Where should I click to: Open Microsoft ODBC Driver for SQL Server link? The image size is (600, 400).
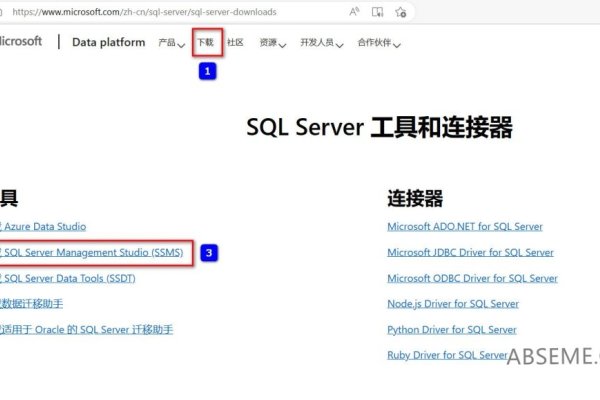point(473,278)
